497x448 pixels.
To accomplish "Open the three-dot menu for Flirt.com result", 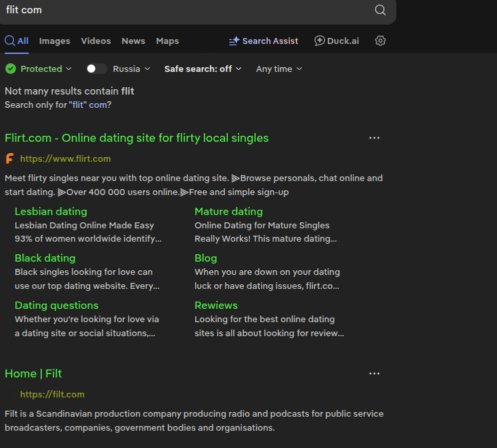I will [x=374, y=138].
